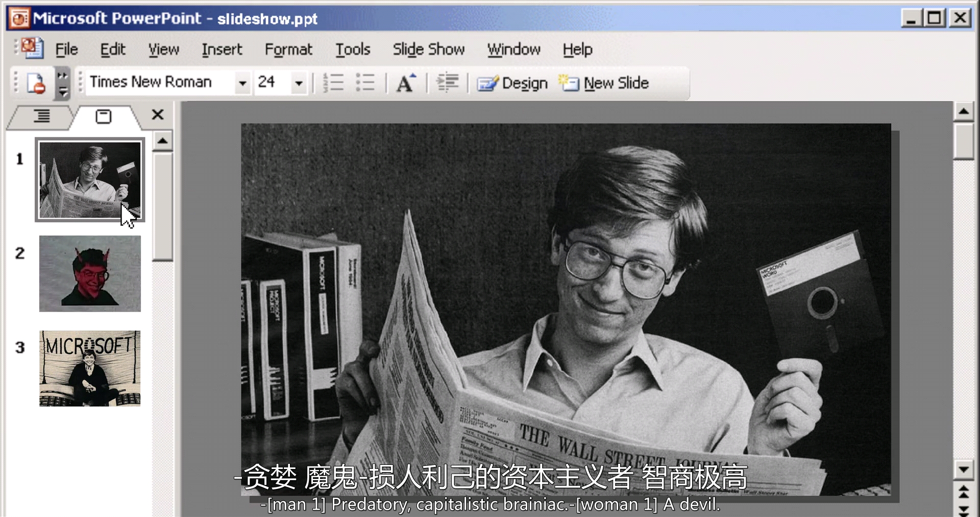This screenshot has height=517, width=980.
Task: Apply bulleted list formatting
Action: click(365, 83)
